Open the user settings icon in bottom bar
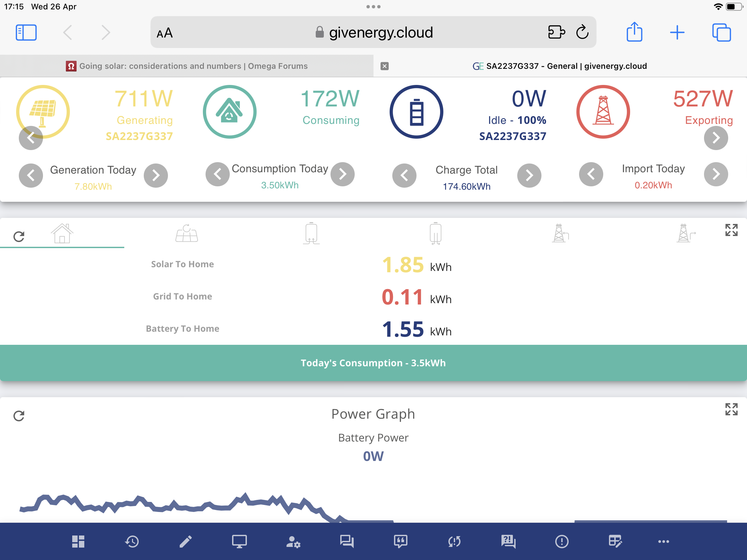Screen dimensions: 747x560 (293, 542)
